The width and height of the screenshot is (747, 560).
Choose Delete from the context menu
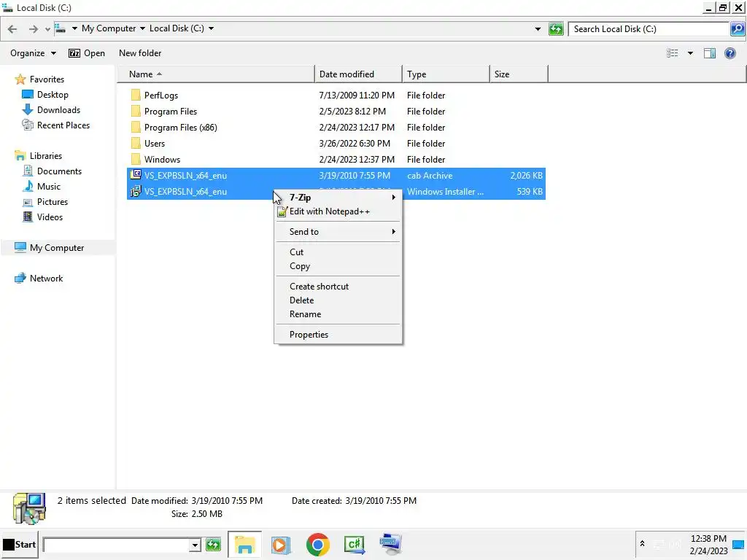tap(338, 300)
